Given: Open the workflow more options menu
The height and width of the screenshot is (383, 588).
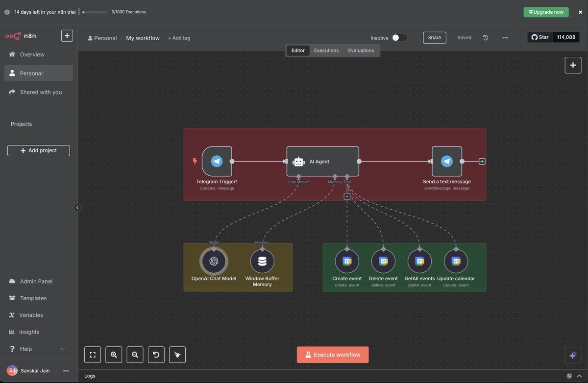Looking at the screenshot, I should 505,38.
